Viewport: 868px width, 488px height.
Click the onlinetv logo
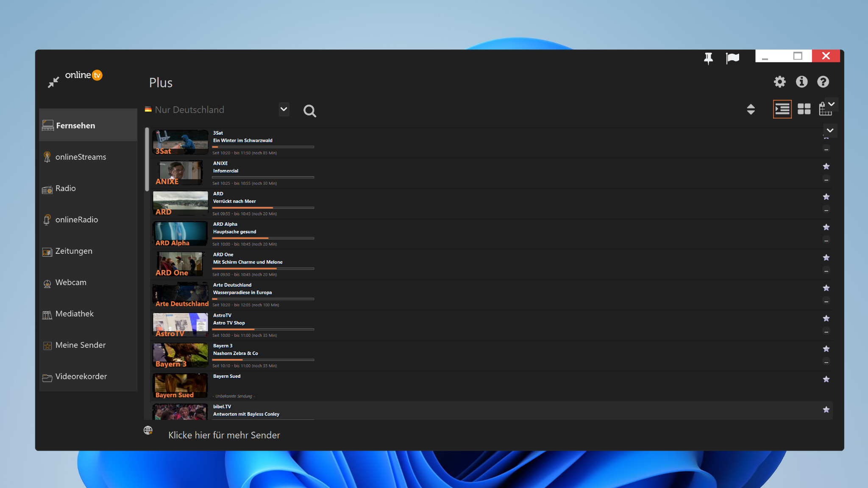point(83,75)
